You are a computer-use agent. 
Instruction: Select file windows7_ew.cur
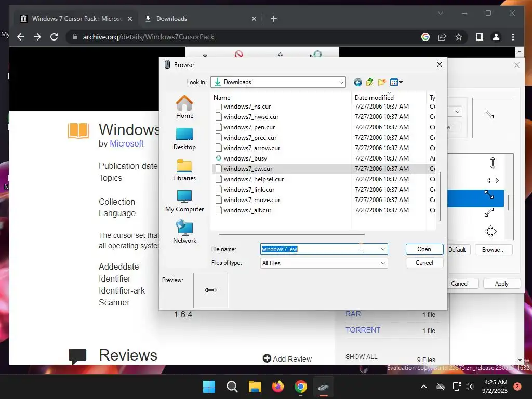(248, 169)
